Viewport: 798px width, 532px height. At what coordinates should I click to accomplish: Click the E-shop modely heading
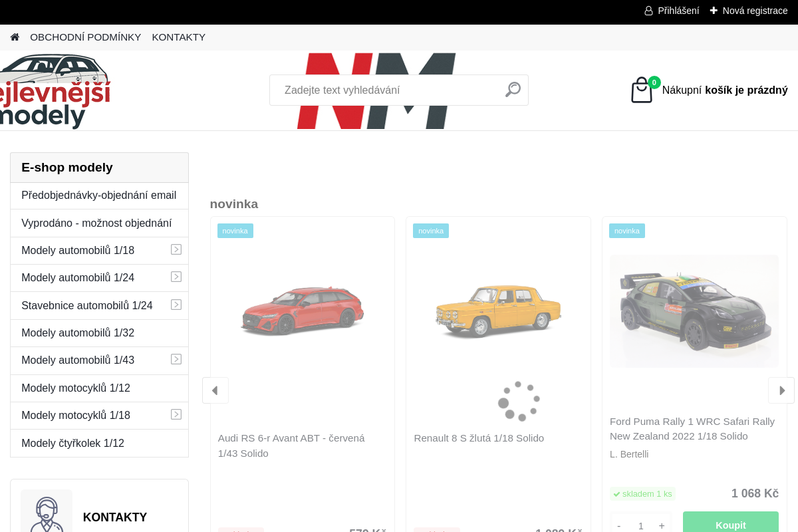pyautogui.click(x=67, y=168)
